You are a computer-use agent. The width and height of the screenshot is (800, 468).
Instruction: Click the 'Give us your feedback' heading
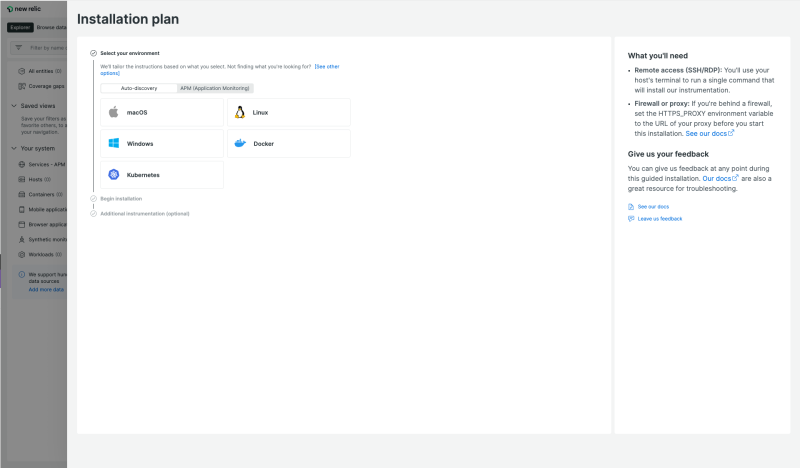(x=668, y=154)
